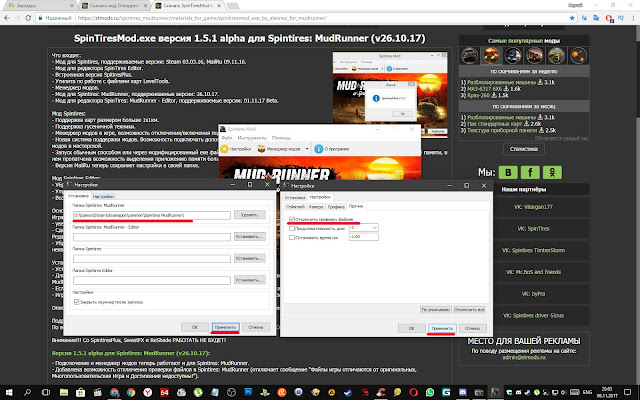Open the "Геймплей" sub-tab
640x400 pixels.
tap(295, 207)
